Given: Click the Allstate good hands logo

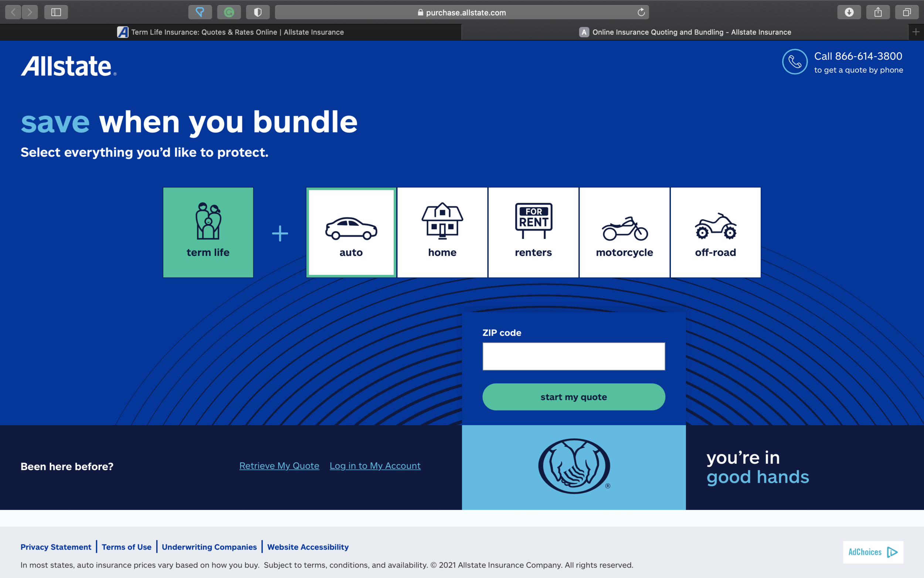Looking at the screenshot, I should pos(574,466).
